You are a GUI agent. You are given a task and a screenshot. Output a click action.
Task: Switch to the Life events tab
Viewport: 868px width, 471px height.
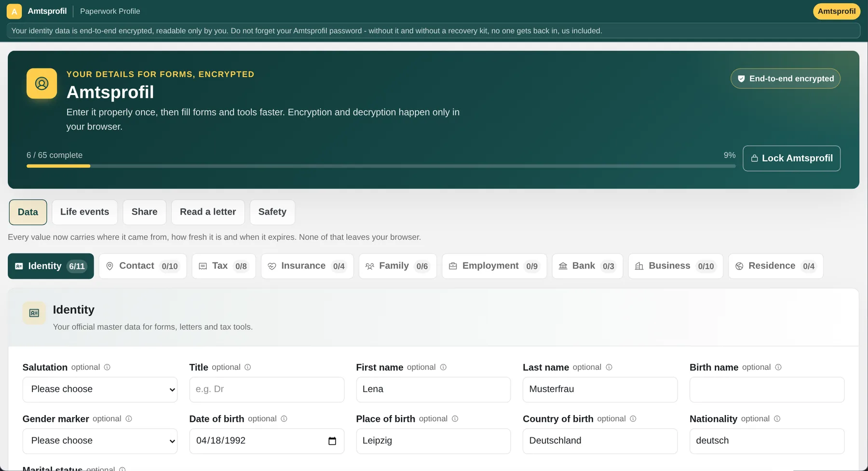click(85, 212)
